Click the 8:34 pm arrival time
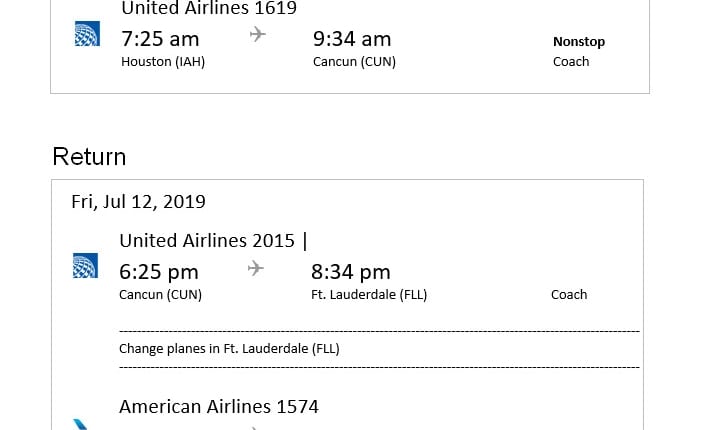 (350, 272)
